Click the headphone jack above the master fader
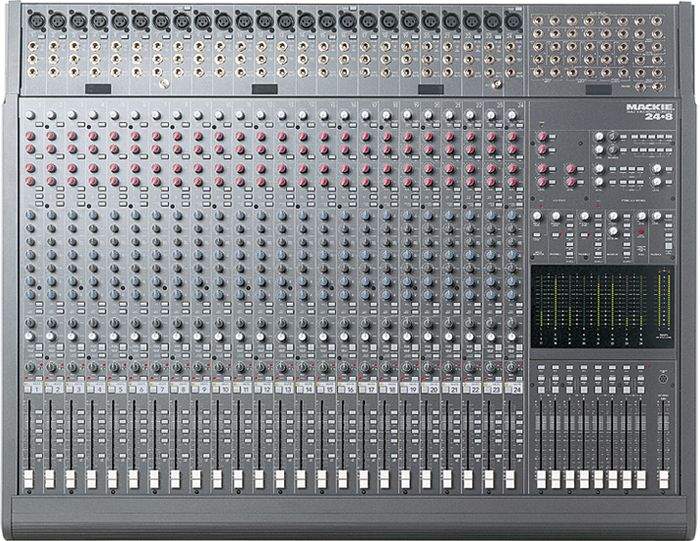This screenshot has height=541, width=700. point(664,378)
